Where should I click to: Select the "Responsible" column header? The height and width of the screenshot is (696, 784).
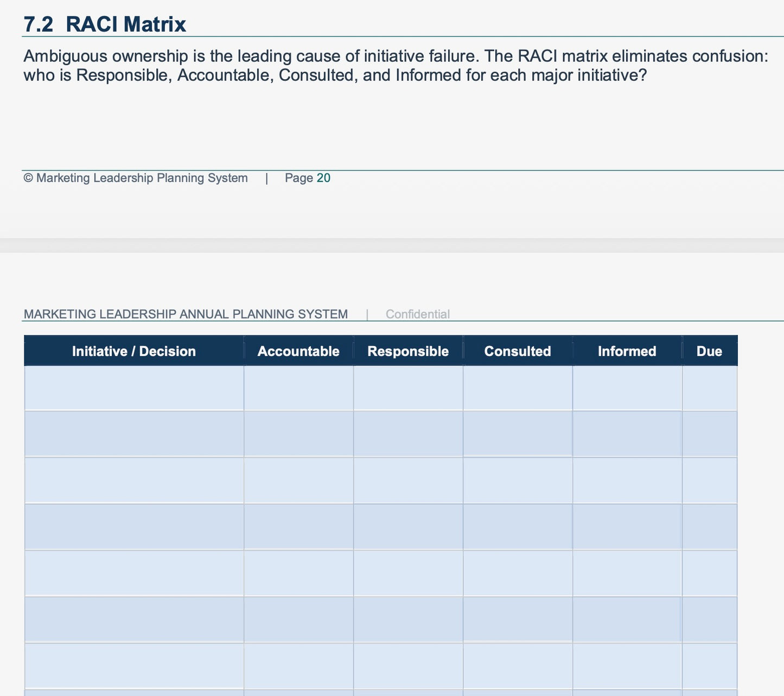pyautogui.click(x=408, y=351)
